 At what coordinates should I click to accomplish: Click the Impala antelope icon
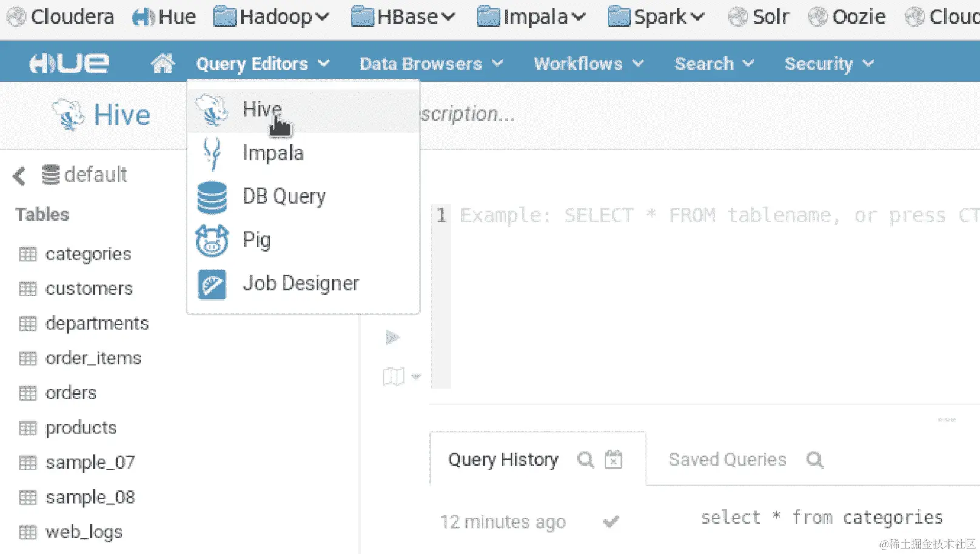(212, 154)
